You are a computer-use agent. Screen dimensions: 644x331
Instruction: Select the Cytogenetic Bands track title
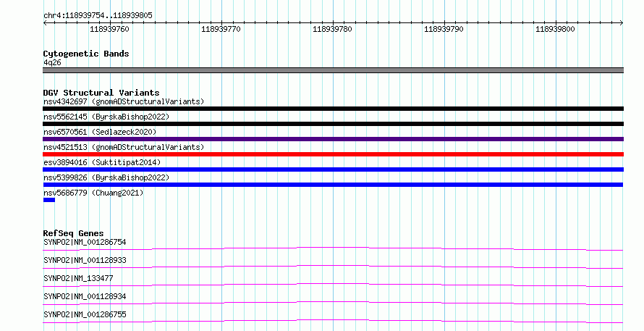pos(86,54)
